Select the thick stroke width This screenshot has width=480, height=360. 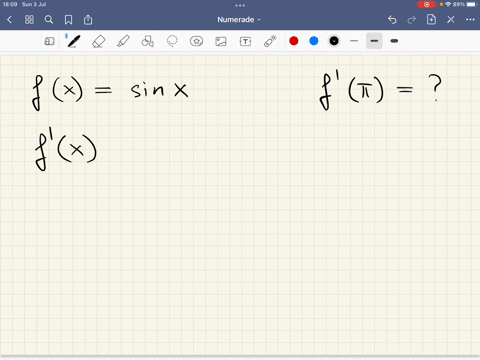[394, 41]
